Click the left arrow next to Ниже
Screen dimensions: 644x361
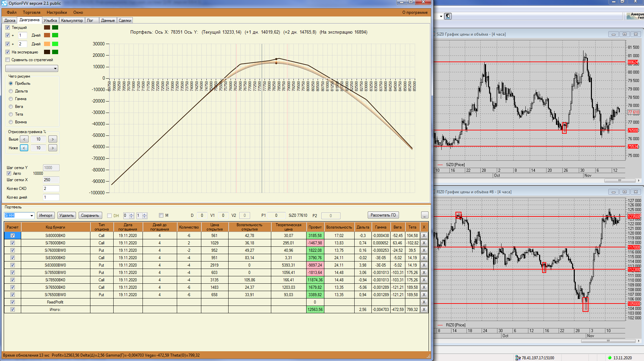[x=24, y=148]
